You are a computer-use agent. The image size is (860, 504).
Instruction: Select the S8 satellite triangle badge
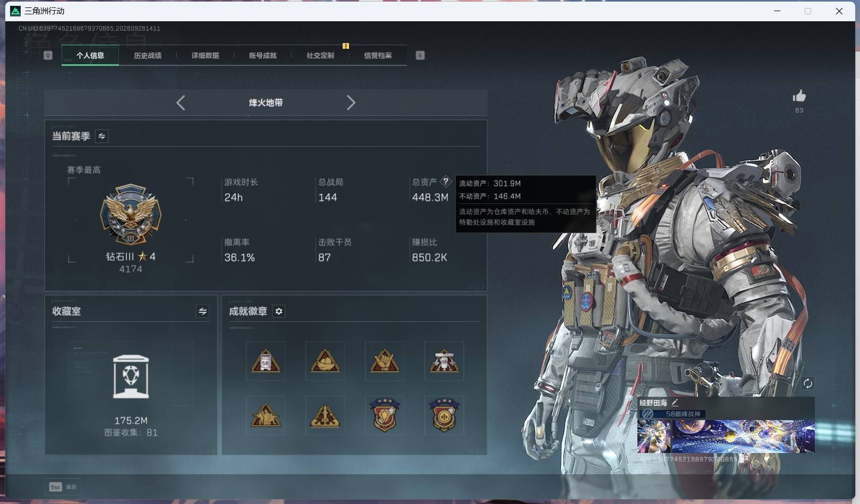pyautogui.click(x=444, y=361)
